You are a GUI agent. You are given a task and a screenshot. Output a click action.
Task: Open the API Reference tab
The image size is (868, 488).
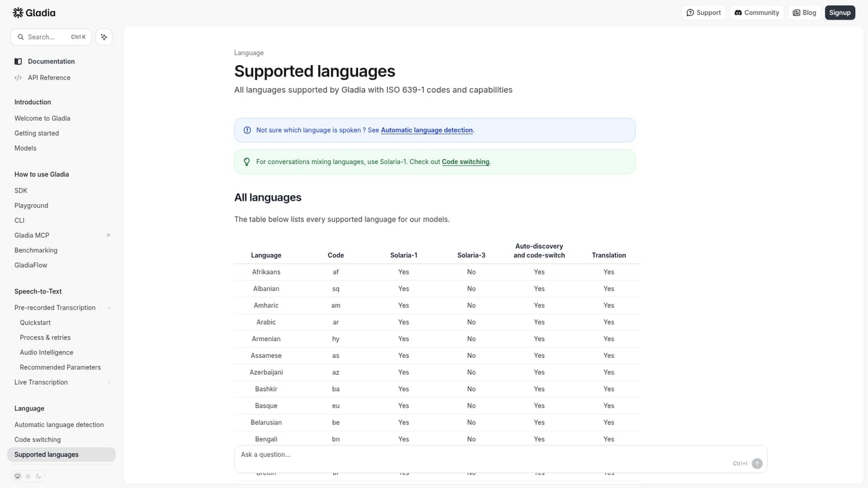[49, 78]
